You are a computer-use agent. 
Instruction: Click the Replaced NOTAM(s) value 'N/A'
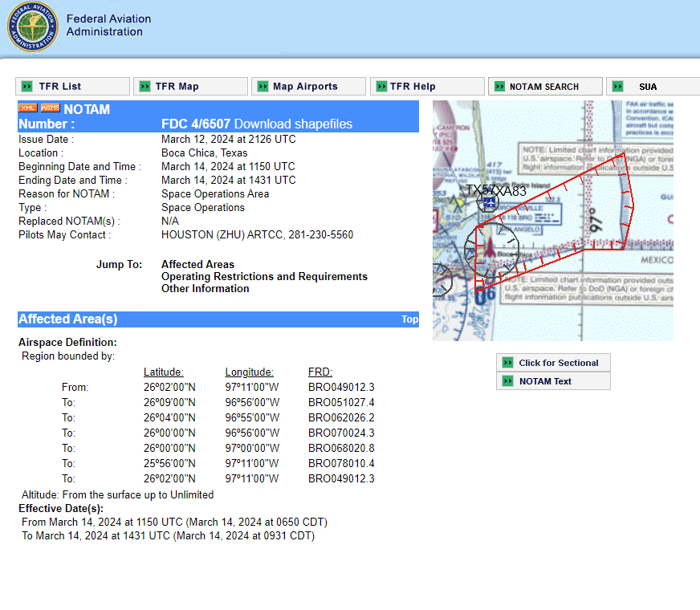170,221
